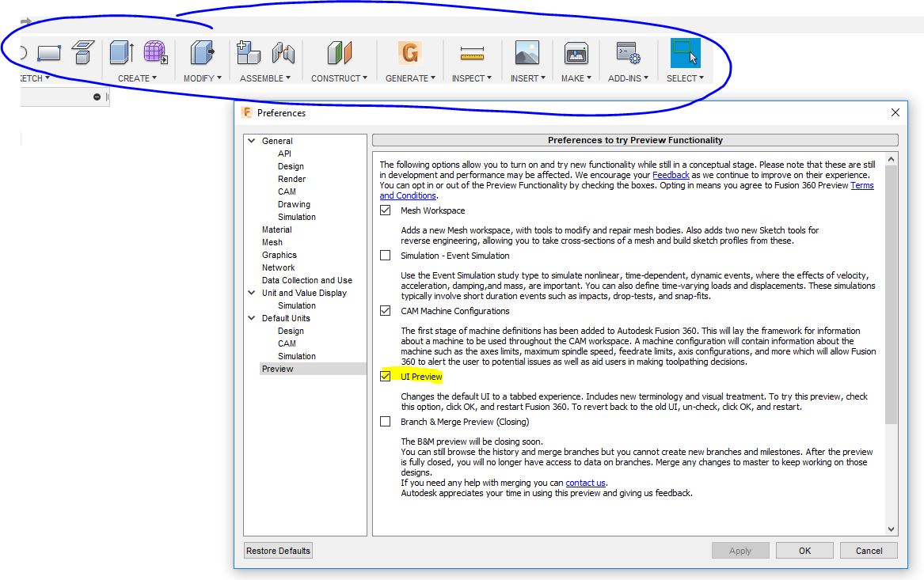Open Network preferences

point(278,267)
